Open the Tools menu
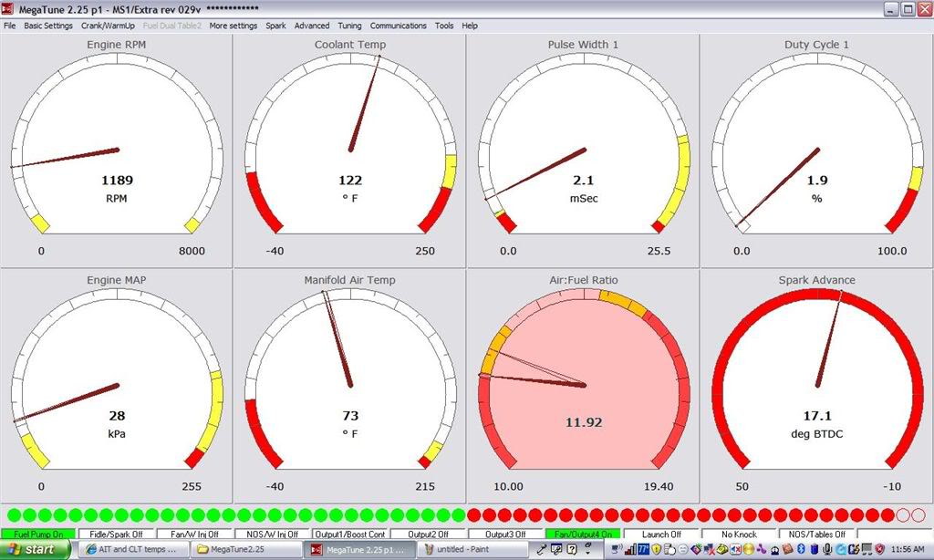Image resolution: width=934 pixels, height=560 pixels. point(444,26)
